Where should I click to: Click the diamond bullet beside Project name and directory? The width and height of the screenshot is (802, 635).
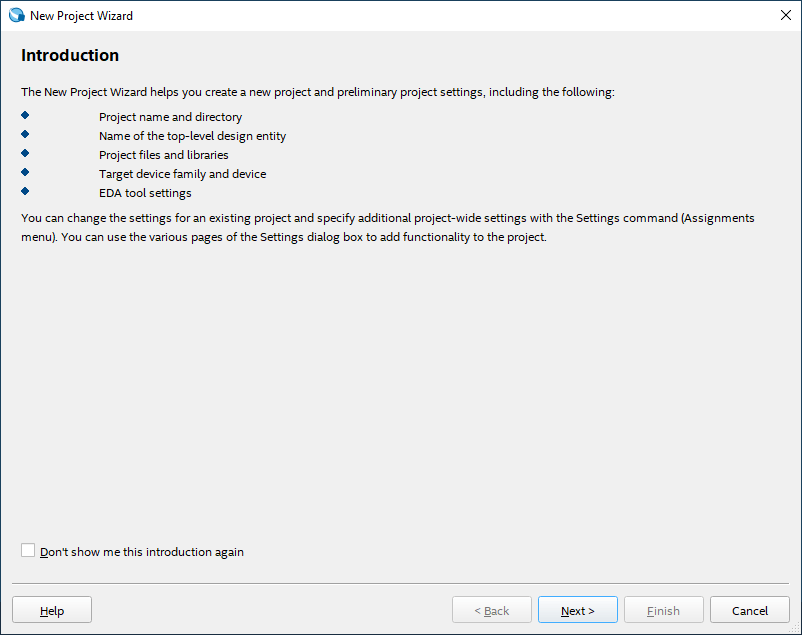pos(25,116)
